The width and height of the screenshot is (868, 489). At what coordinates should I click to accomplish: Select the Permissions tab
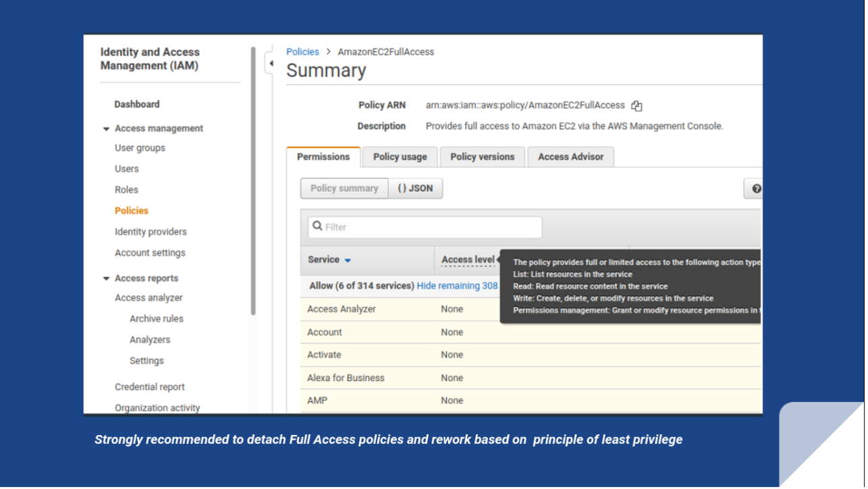(x=323, y=157)
